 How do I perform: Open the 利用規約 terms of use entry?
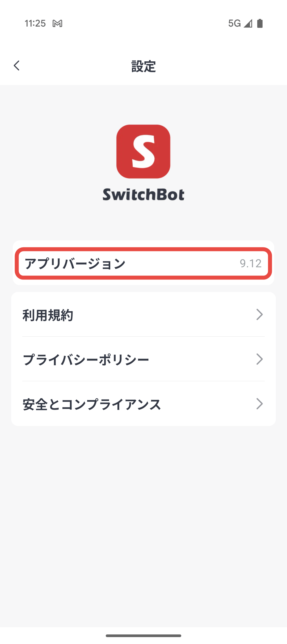click(143, 315)
